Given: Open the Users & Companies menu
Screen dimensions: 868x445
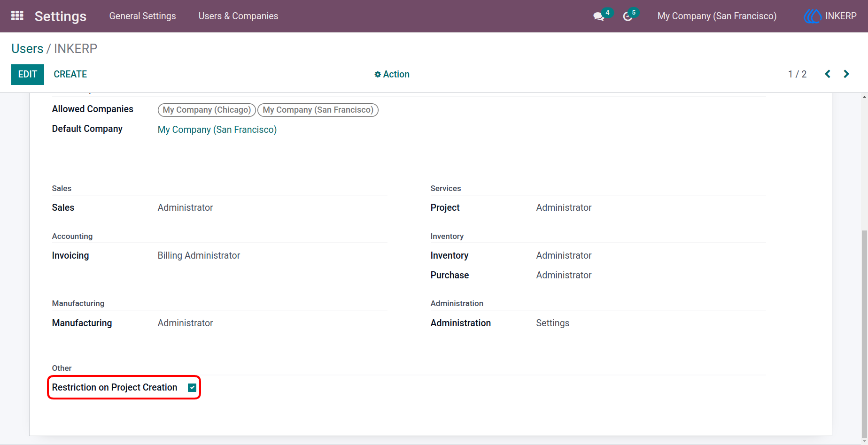Looking at the screenshot, I should coord(238,16).
